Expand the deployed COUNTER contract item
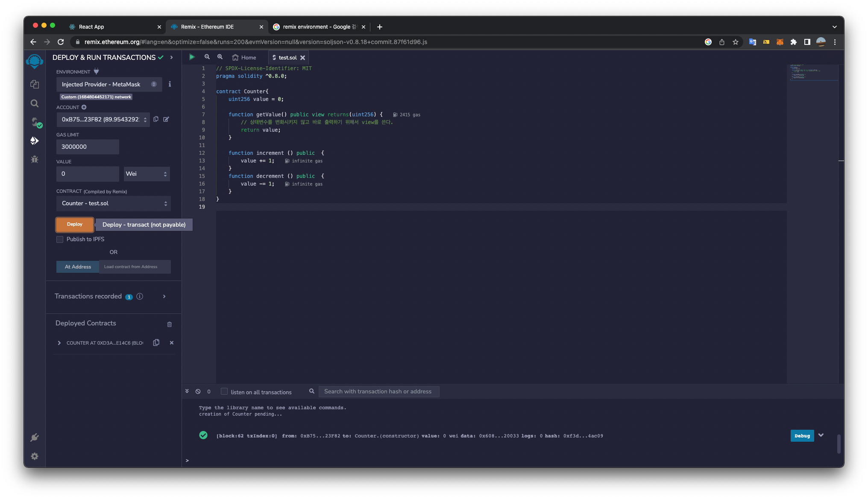This screenshot has height=499, width=868. (x=59, y=343)
